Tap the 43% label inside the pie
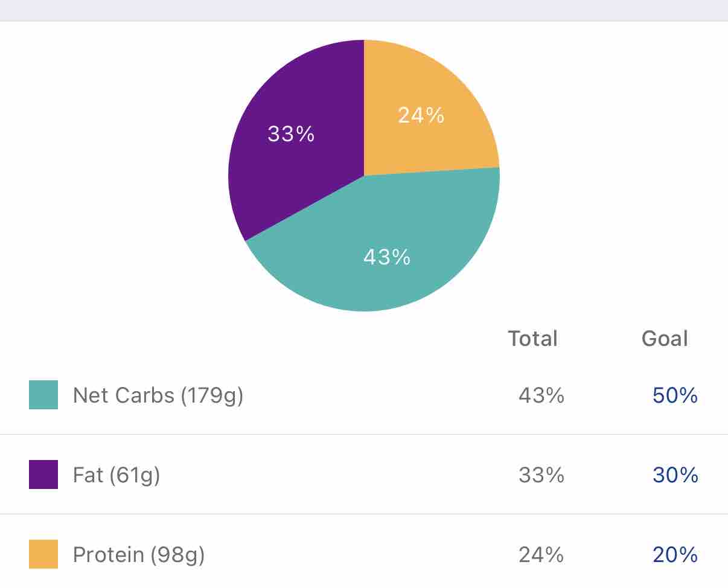The height and width of the screenshot is (588, 728). [x=387, y=257]
